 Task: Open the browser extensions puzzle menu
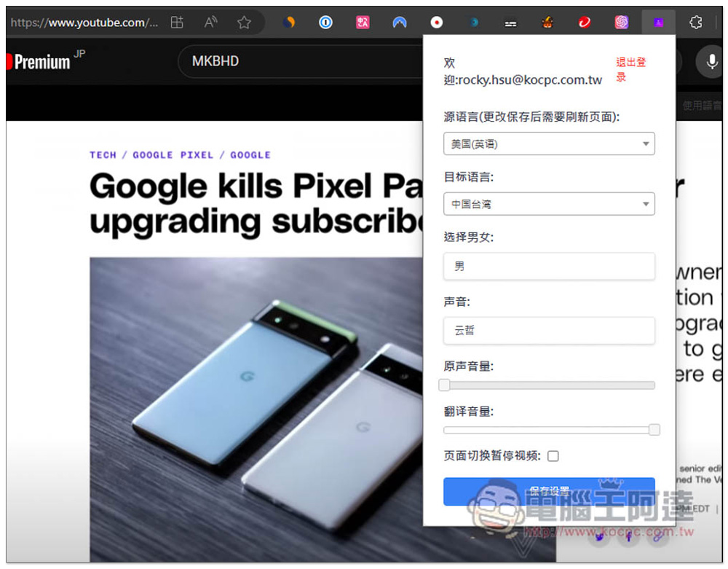point(695,22)
